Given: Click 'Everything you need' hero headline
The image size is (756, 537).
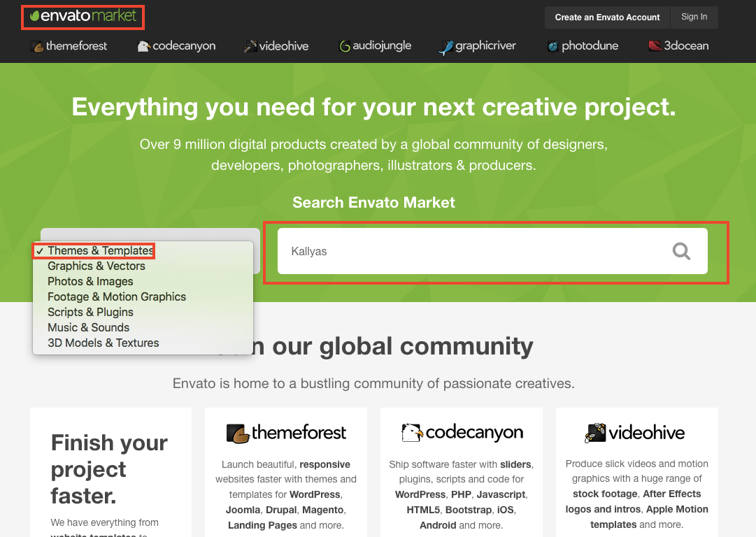Looking at the screenshot, I should (x=373, y=107).
